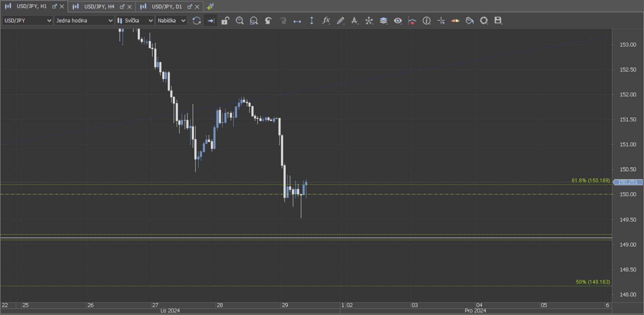Open the USD/JPY instrument dropdown

click(27, 21)
